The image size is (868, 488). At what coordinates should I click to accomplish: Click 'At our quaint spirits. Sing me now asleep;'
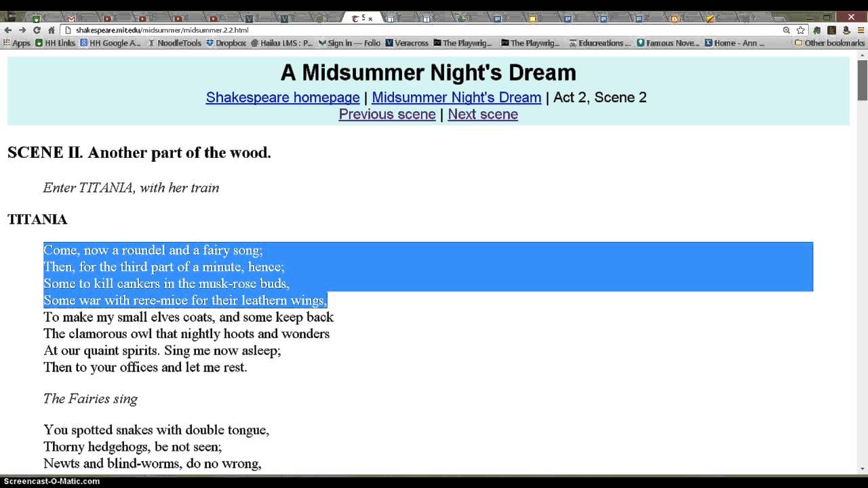[x=162, y=350]
